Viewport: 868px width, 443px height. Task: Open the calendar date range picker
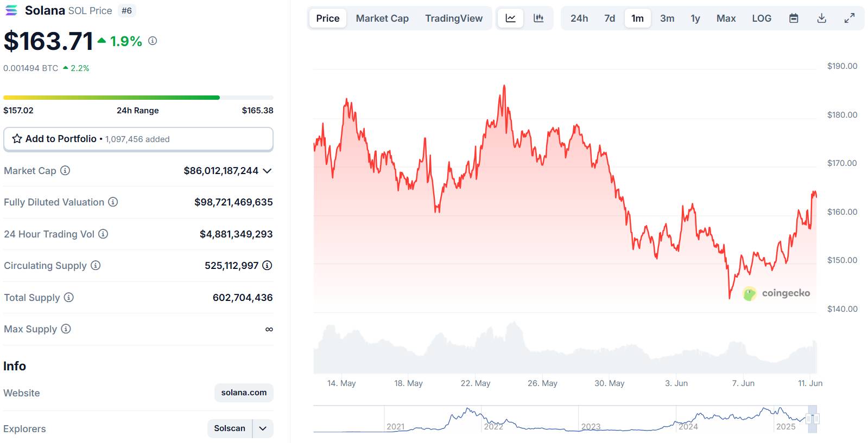794,18
